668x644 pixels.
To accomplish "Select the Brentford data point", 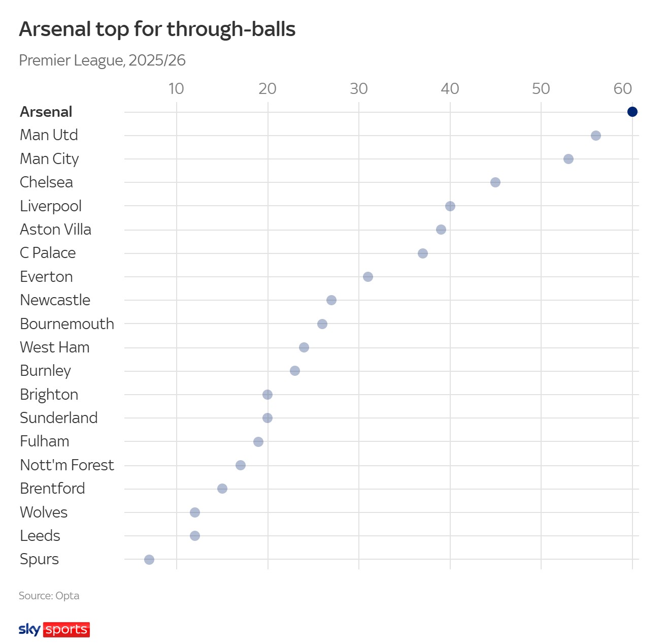I will [222, 489].
